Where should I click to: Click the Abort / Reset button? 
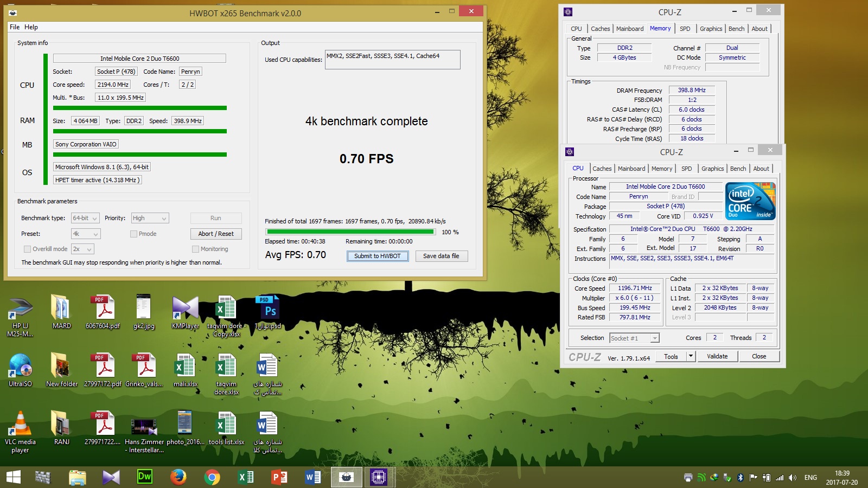(x=216, y=234)
